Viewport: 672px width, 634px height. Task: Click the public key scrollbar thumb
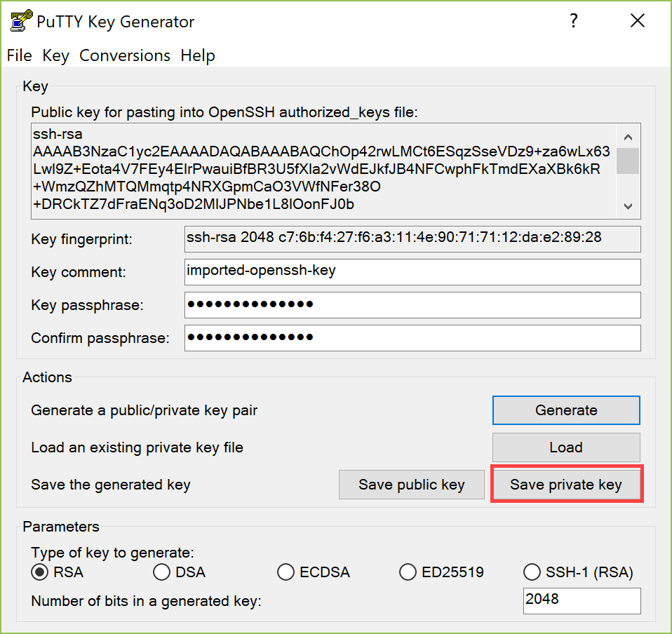point(628,161)
